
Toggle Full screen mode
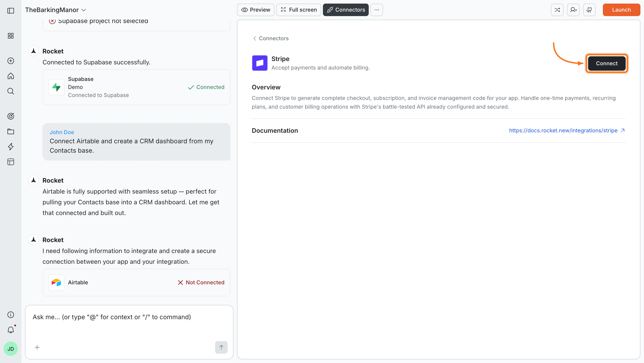coord(299,10)
